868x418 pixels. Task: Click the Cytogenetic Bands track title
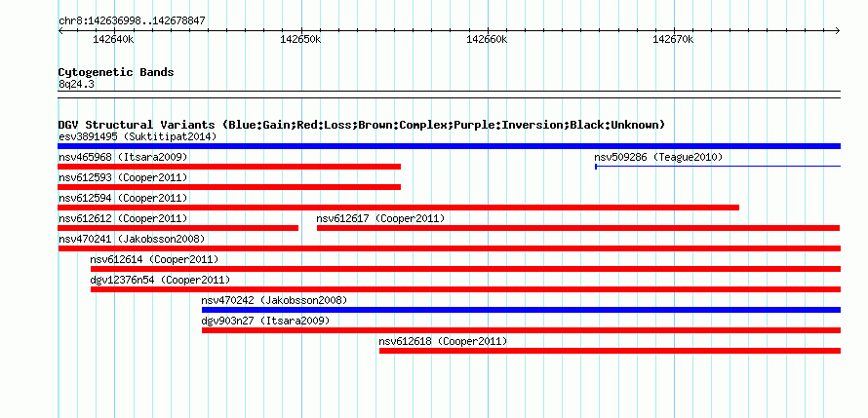click(116, 72)
